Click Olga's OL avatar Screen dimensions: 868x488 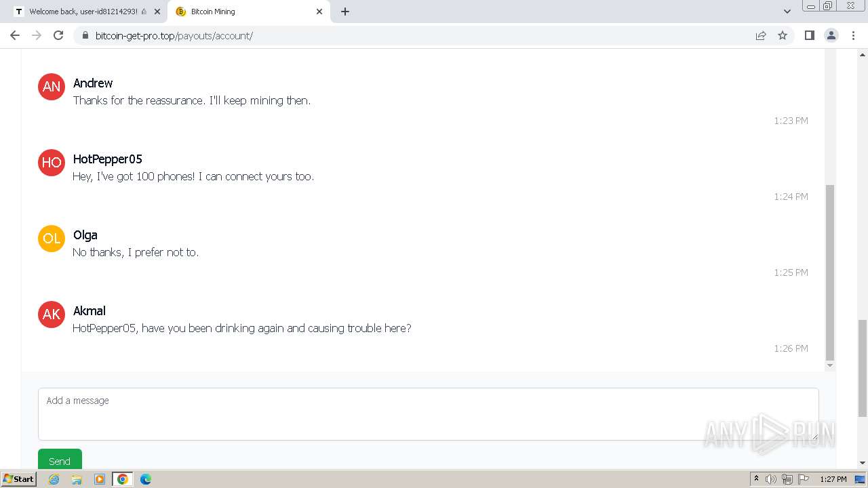[52, 239]
